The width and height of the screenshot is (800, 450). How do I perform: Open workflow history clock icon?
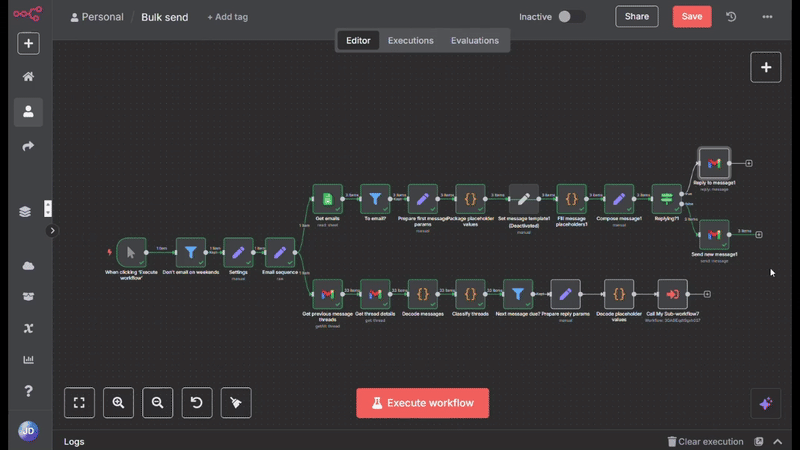(731, 16)
